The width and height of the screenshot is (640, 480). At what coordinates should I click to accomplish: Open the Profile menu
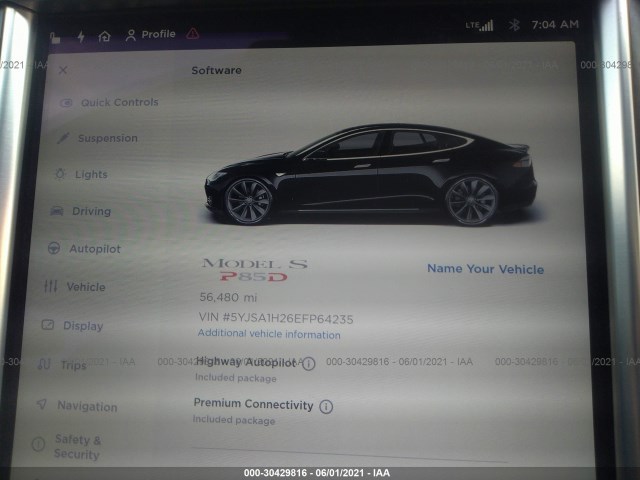(x=151, y=35)
